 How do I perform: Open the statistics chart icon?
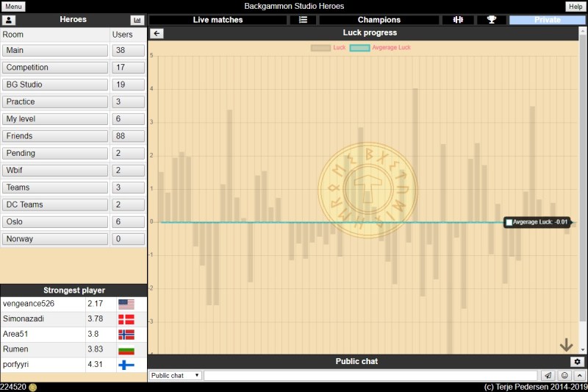(137, 20)
